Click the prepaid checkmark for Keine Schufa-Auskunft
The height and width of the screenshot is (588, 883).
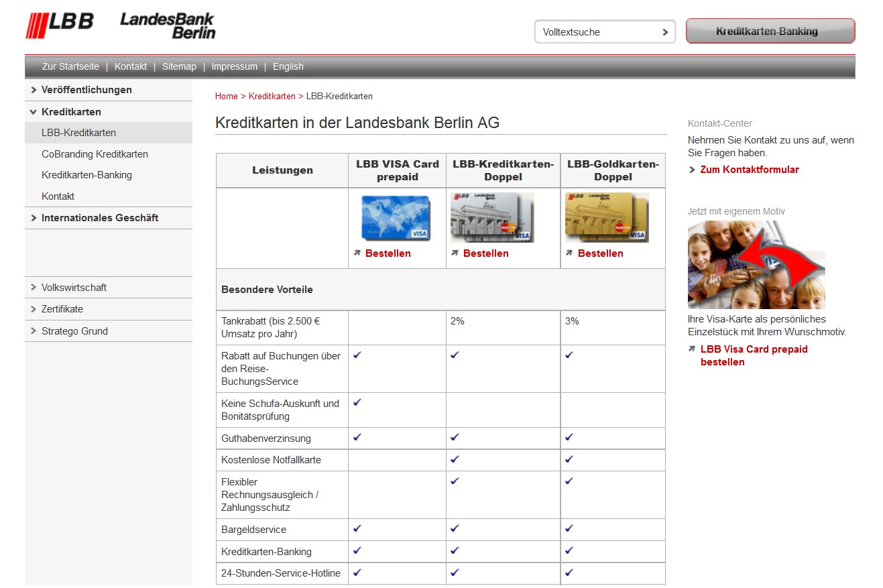pyautogui.click(x=357, y=402)
